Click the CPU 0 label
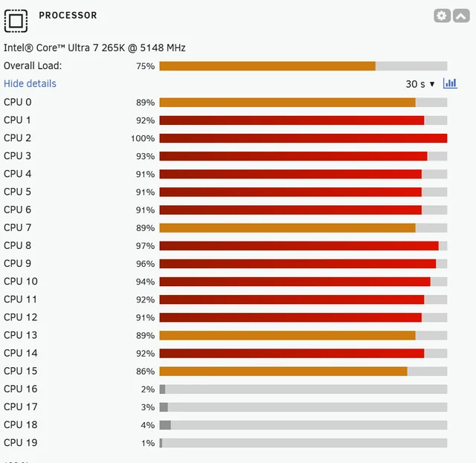Viewport: 476px width, 463px height. (x=18, y=102)
